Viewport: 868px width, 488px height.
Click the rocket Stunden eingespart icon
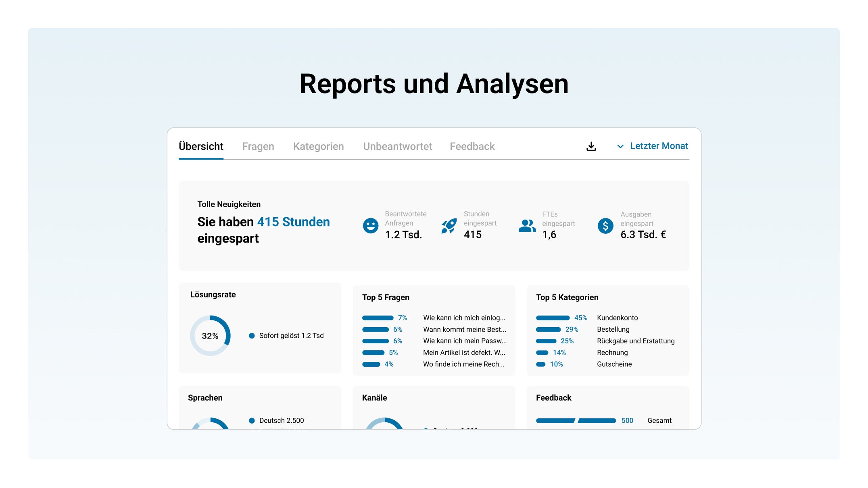coord(449,226)
